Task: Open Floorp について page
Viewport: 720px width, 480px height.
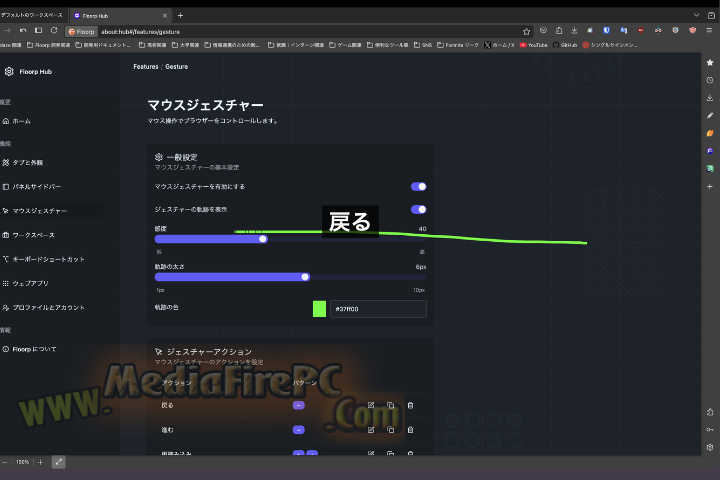Action: point(29,350)
